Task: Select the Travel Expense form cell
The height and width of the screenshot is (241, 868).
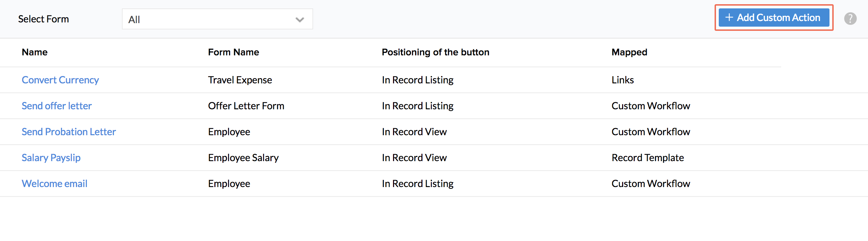Action: [240, 80]
